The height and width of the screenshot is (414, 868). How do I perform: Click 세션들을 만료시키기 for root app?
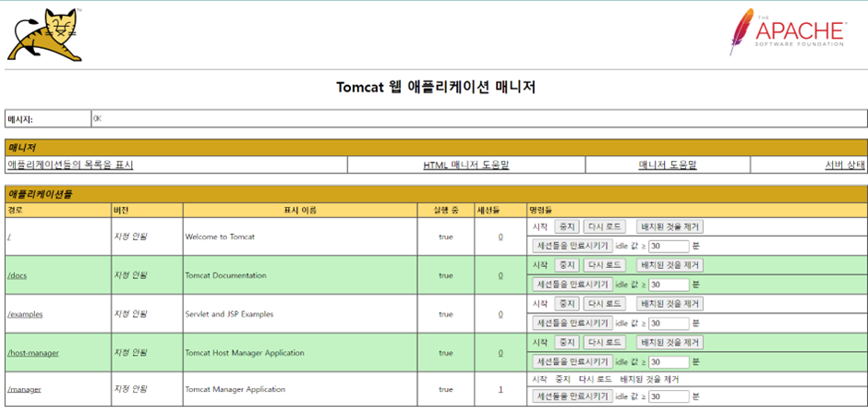[573, 246]
